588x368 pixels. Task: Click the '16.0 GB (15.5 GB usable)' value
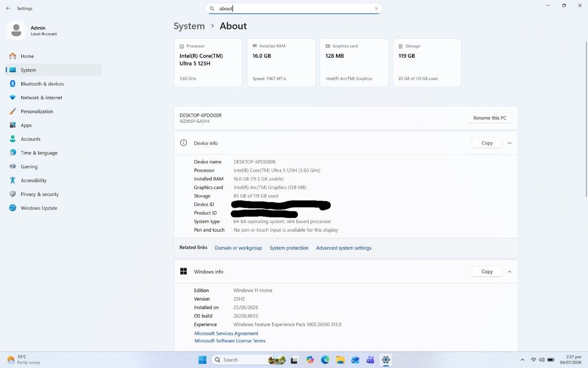(x=259, y=179)
